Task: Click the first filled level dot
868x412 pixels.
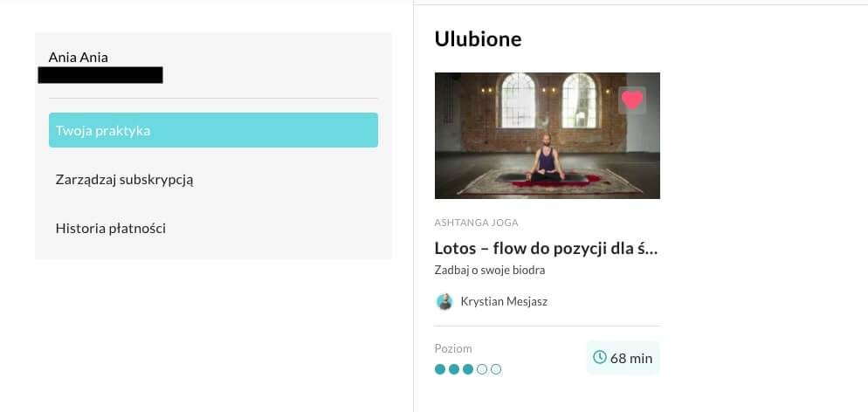Action: coord(440,369)
